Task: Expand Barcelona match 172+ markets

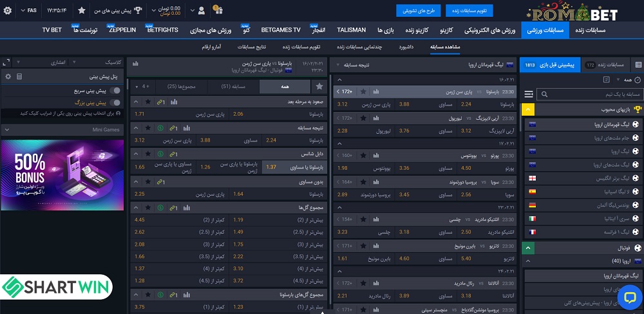Action: tap(345, 91)
